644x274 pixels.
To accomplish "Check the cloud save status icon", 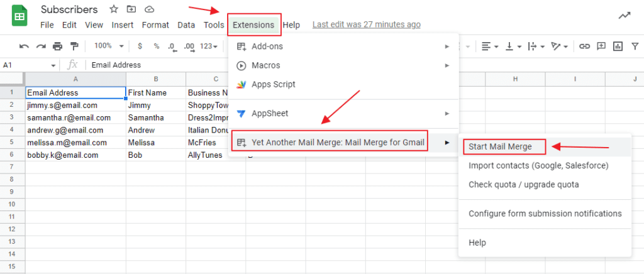I will click(150, 9).
